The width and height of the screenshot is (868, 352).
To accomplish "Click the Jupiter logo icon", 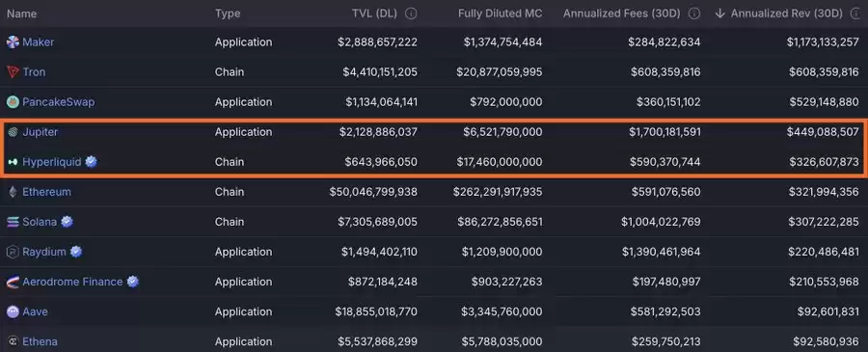I will [x=13, y=132].
